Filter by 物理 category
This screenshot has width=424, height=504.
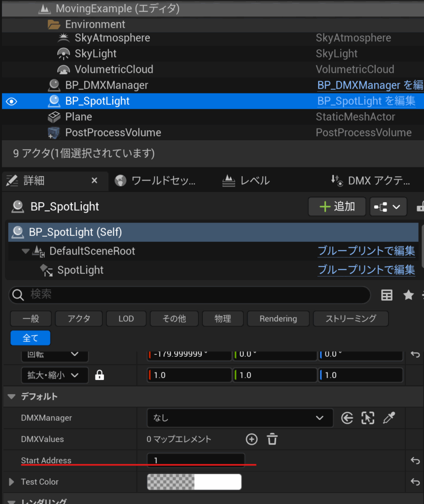223,318
